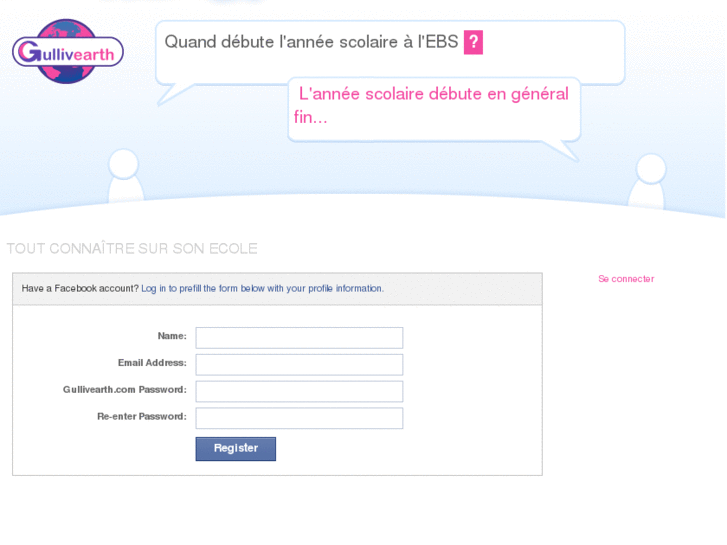This screenshot has width=727, height=545.
Task: Focus the Name input field
Action: pyautogui.click(x=299, y=338)
